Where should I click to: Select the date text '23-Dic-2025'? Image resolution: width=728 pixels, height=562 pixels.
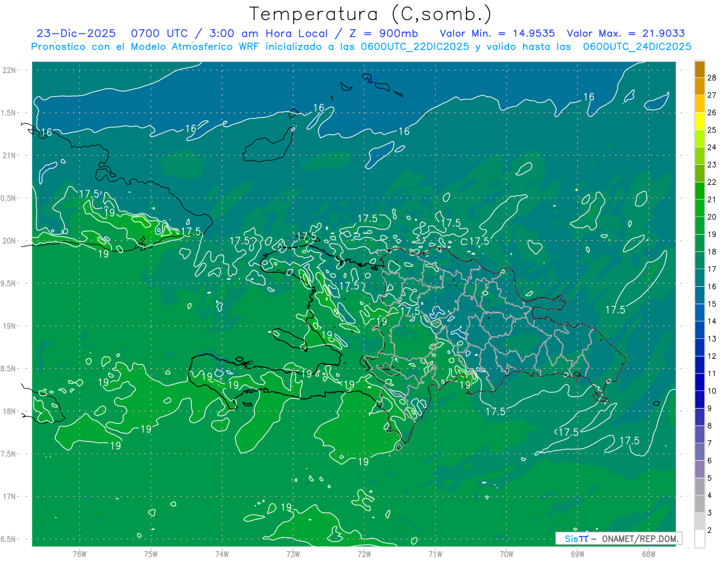[x=76, y=33]
